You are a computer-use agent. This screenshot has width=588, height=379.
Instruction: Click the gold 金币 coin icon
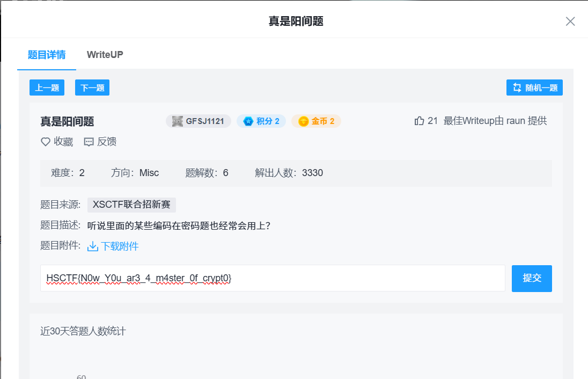[x=303, y=121]
